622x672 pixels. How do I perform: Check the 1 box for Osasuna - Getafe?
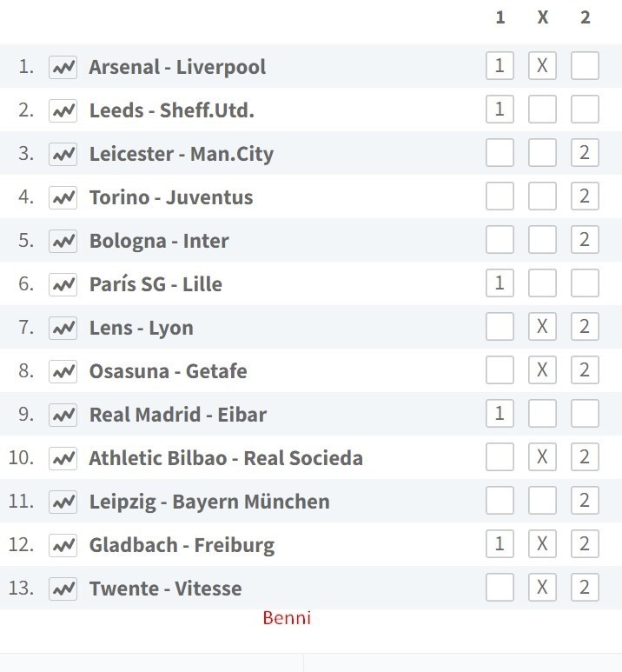[500, 369]
